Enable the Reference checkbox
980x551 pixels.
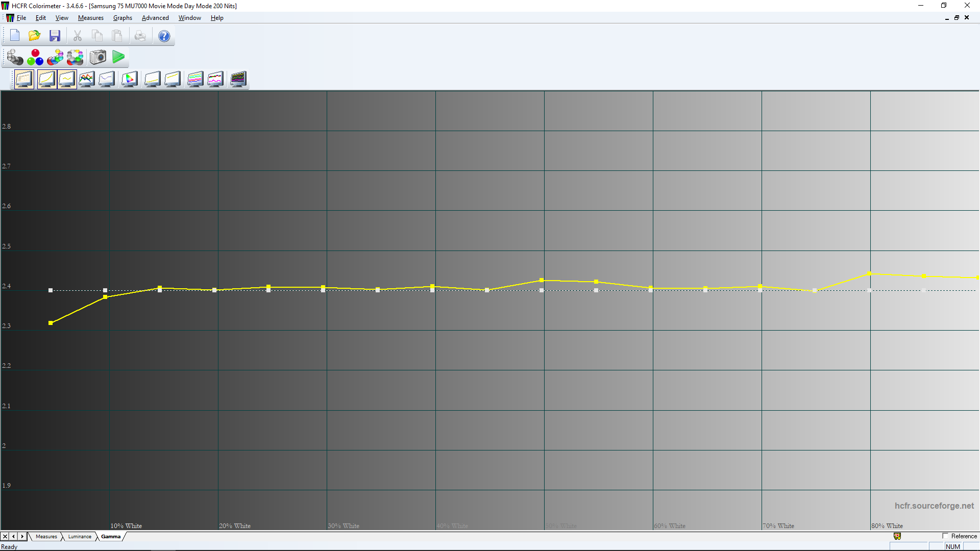945,536
